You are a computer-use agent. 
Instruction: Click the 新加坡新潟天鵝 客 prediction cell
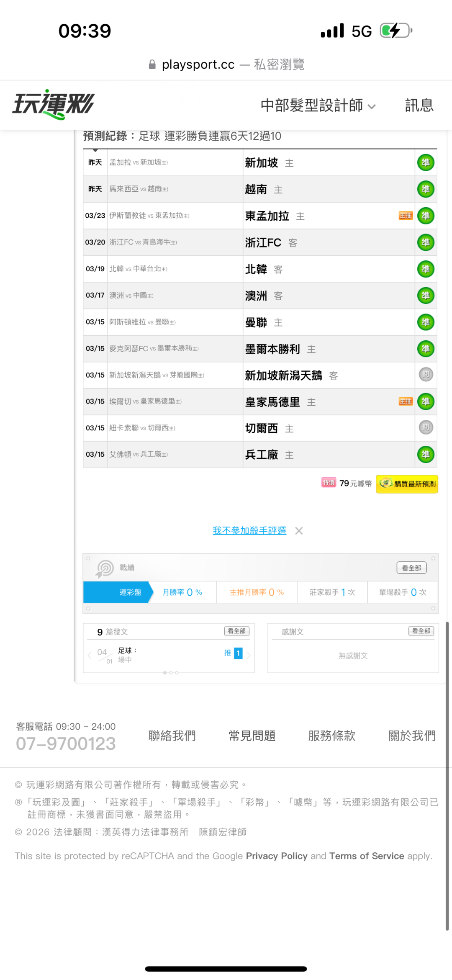[329, 375]
